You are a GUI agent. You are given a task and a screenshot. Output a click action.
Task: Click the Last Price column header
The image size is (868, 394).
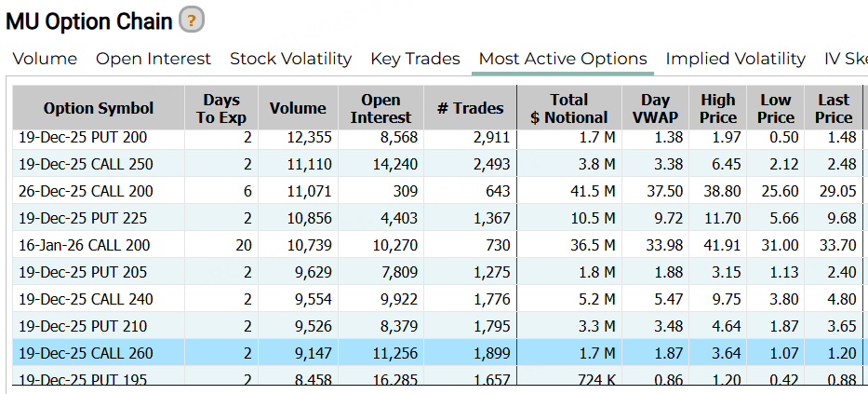(834, 108)
